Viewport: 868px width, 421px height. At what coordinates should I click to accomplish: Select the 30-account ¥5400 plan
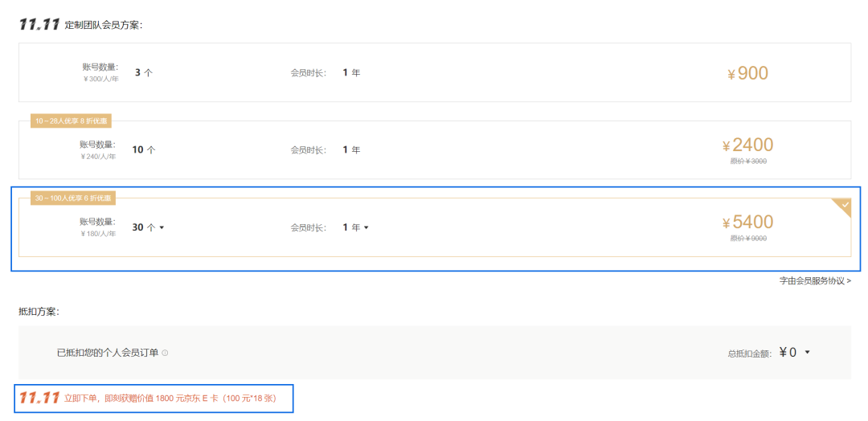click(x=434, y=228)
